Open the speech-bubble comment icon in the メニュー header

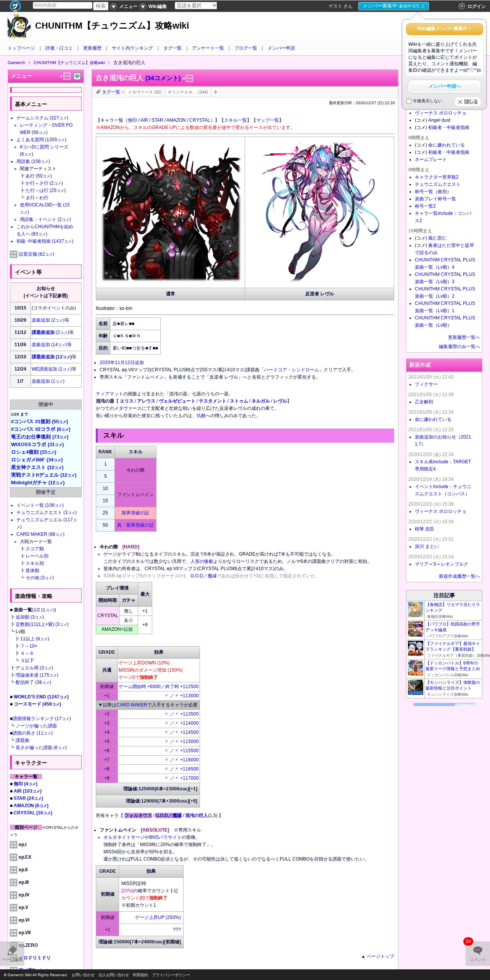pos(77,76)
